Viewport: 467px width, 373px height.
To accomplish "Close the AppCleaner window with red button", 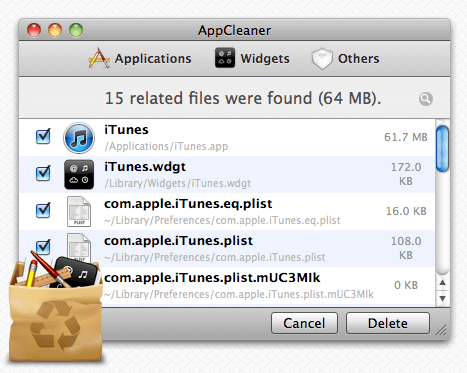I will pos(34,30).
